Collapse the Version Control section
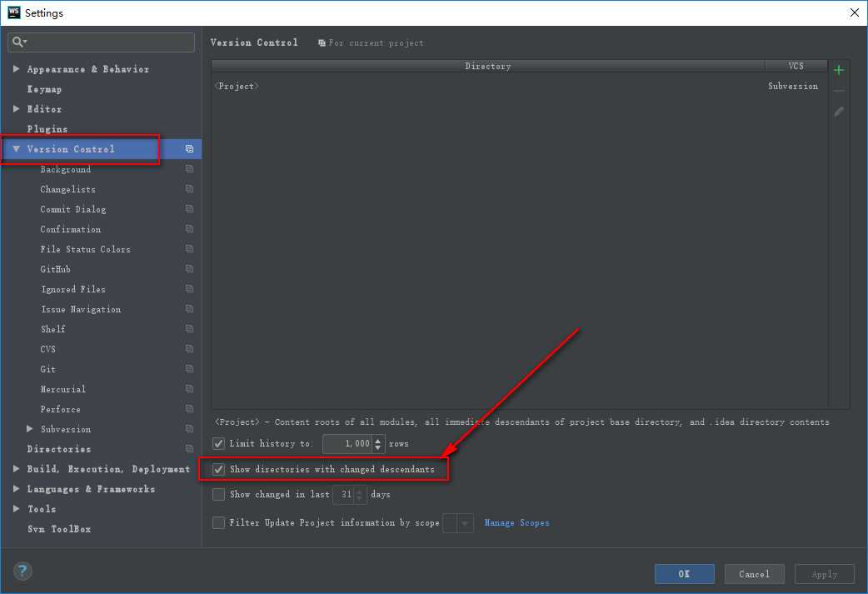The height and width of the screenshot is (594, 868). click(x=16, y=149)
